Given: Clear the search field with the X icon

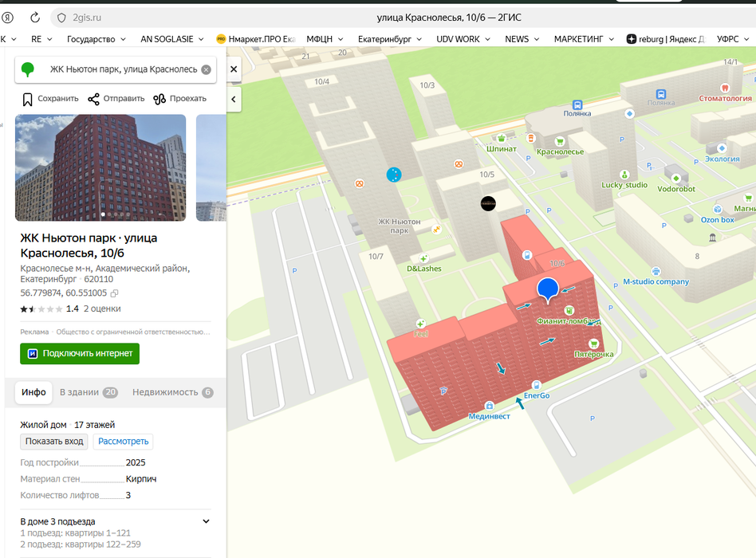Looking at the screenshot, I should click(x=206, y=69).
